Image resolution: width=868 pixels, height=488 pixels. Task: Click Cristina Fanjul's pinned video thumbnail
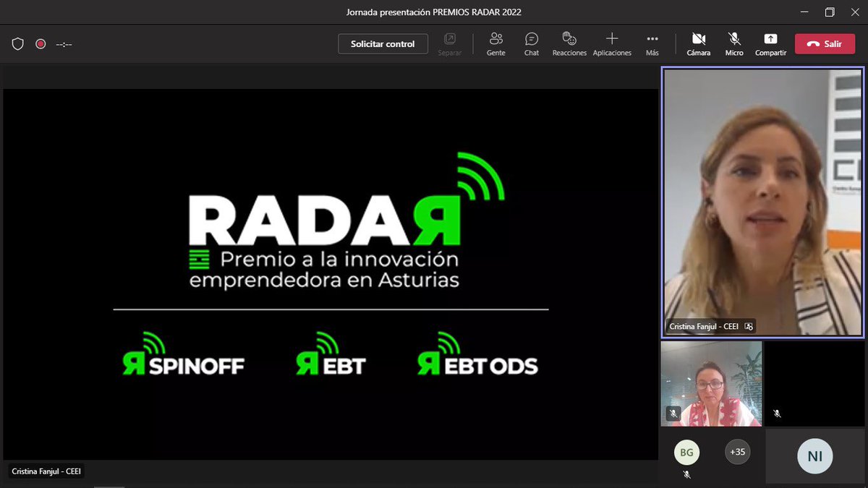762,202
